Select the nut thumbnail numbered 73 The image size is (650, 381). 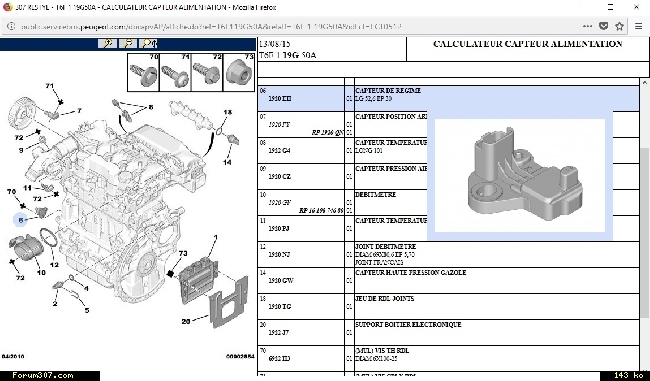(239, 72)
